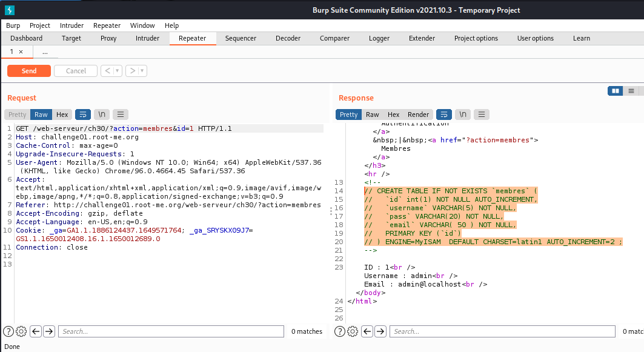Click CREATE TABLE highlighted comment line

(x=451, y=191)
